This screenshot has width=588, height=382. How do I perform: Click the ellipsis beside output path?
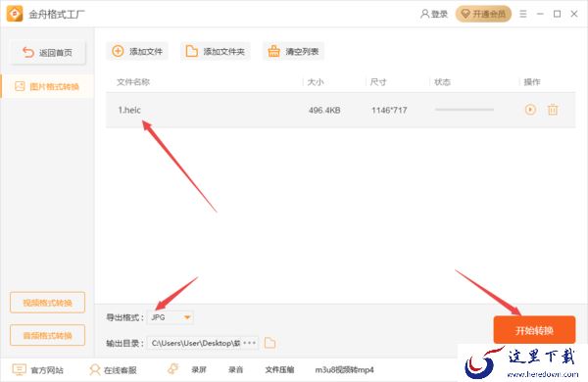[250, 343]
